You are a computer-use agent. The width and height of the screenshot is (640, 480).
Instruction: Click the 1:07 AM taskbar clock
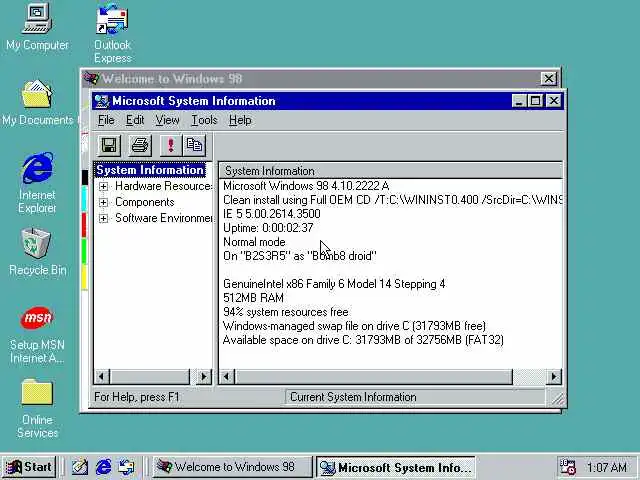607,467
